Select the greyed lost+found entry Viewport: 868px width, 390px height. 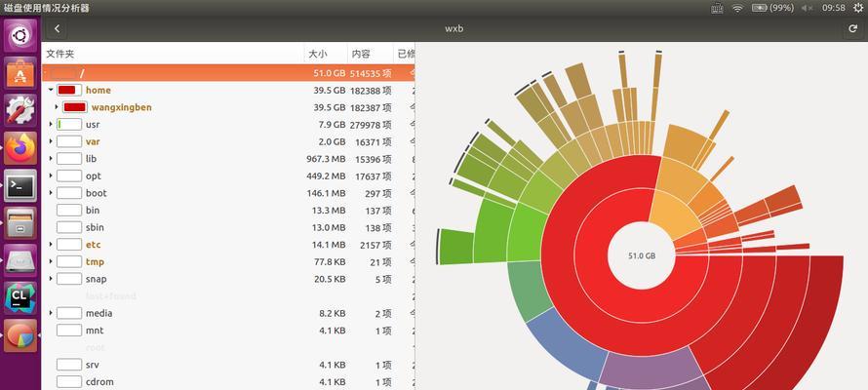[111, 296]
